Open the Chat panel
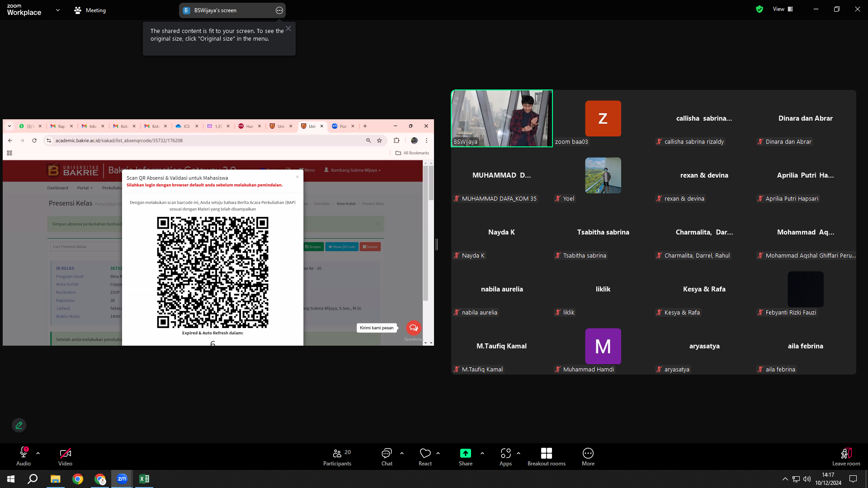The height and width of the screenshot is (488, 868). [x=387, y=456]
